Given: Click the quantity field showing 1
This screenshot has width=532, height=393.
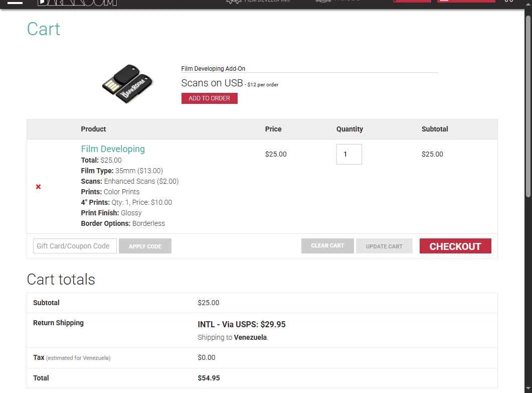Looking at the screenshot, I should point(349,154).
